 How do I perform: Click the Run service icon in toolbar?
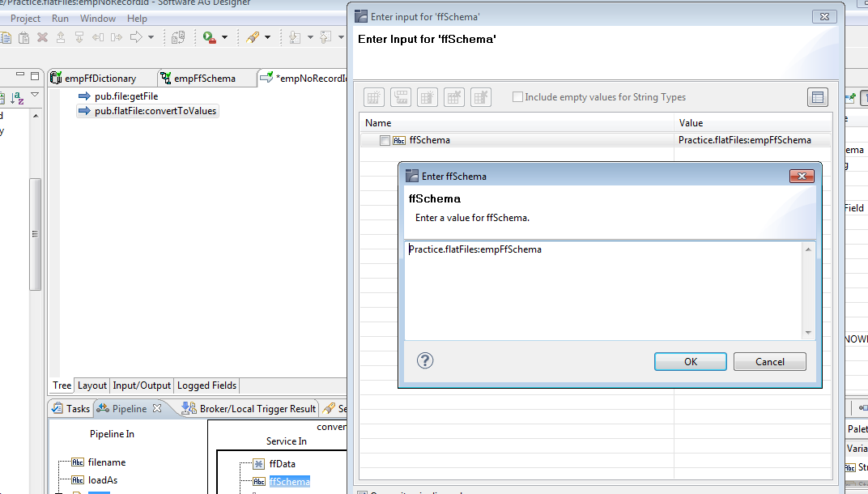(x=209, y=37)
